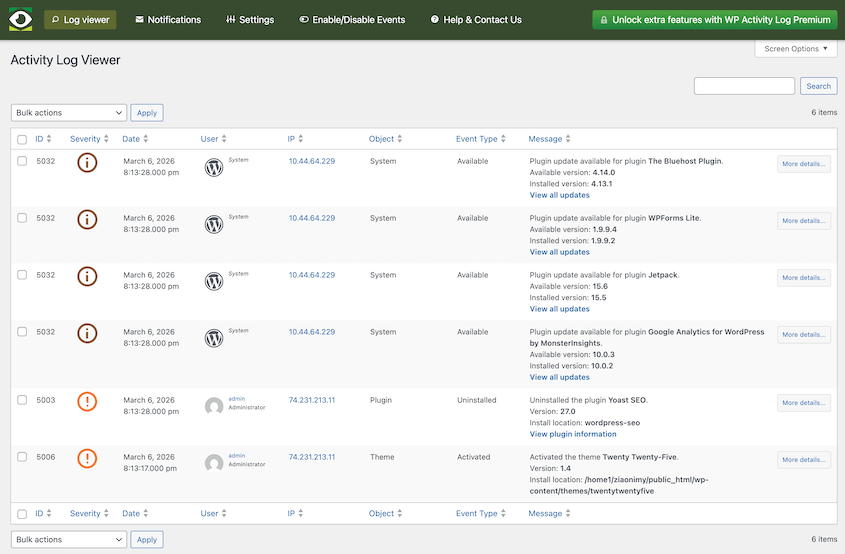
Task: Open the top Bulk actions dropdown
Action: (69, 113)
